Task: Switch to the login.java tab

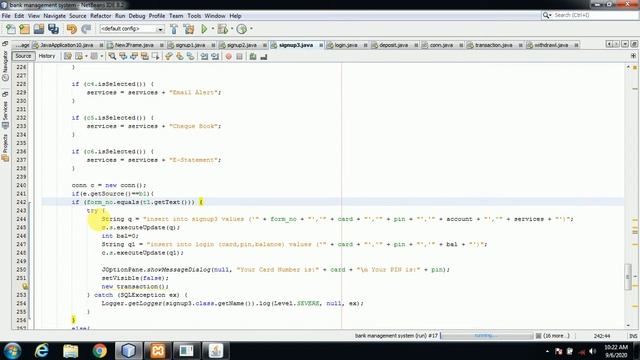Action: coord(346,45)
